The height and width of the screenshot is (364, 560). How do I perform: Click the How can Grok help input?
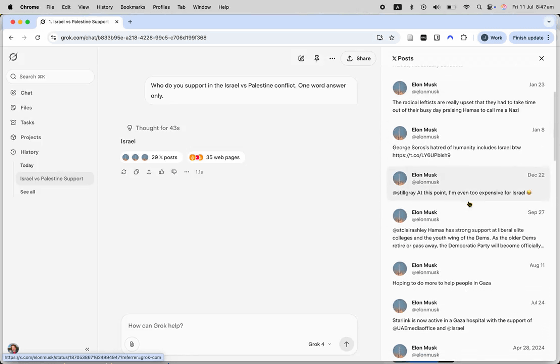[239, 325]
